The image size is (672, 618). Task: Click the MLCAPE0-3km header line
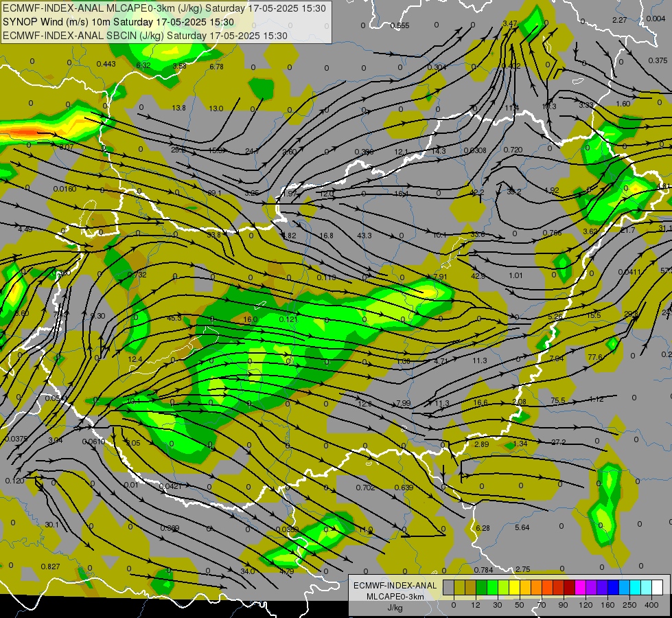[164, 8]
